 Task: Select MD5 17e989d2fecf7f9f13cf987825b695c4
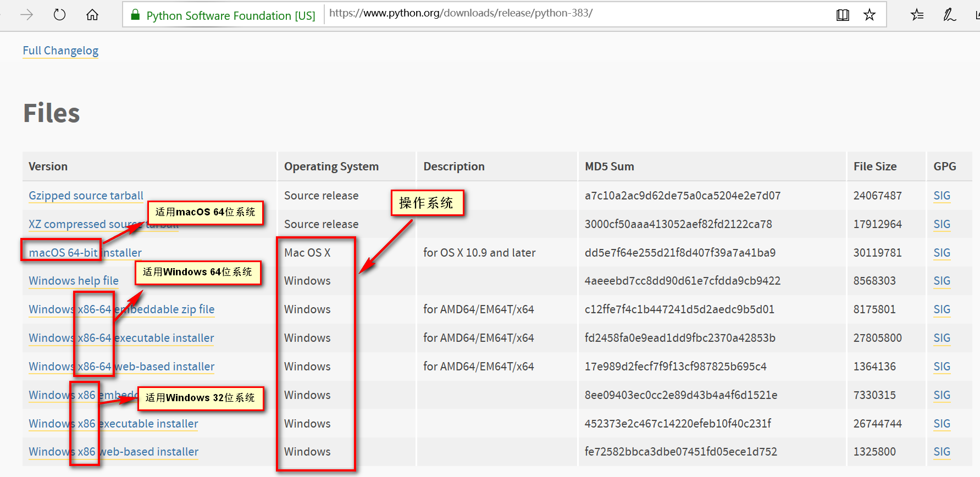[x=676, y=367]
